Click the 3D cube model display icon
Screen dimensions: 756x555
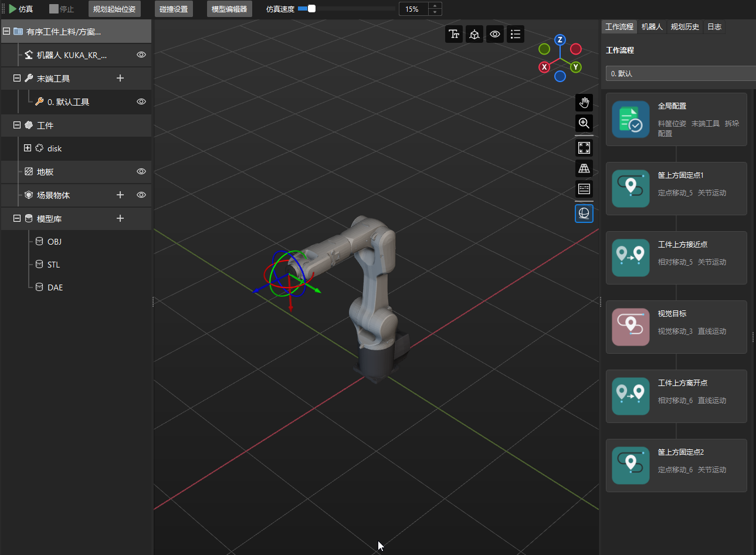pyautogui.click(x=474, y=34)
